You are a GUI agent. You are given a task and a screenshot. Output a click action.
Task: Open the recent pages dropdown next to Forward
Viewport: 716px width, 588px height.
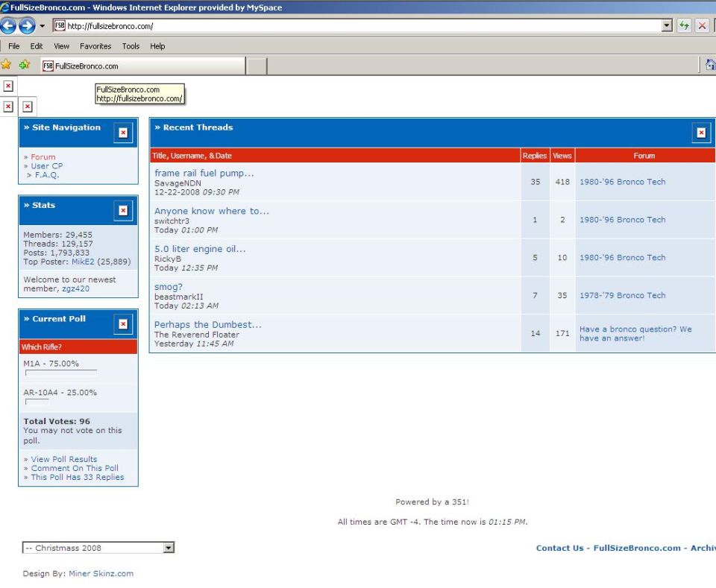(x=42, y=26)
